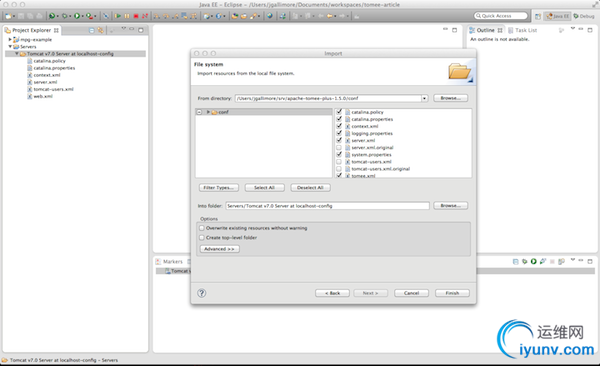
Task: Uncheck catalina.properties in import file list
Action: (339, 119)
